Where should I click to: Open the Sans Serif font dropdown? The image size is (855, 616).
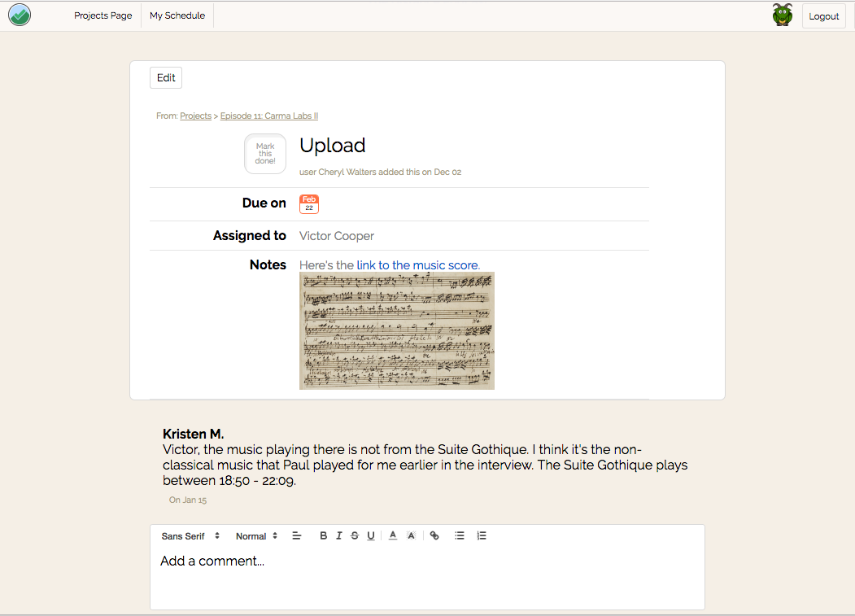[x=190, y=536]
